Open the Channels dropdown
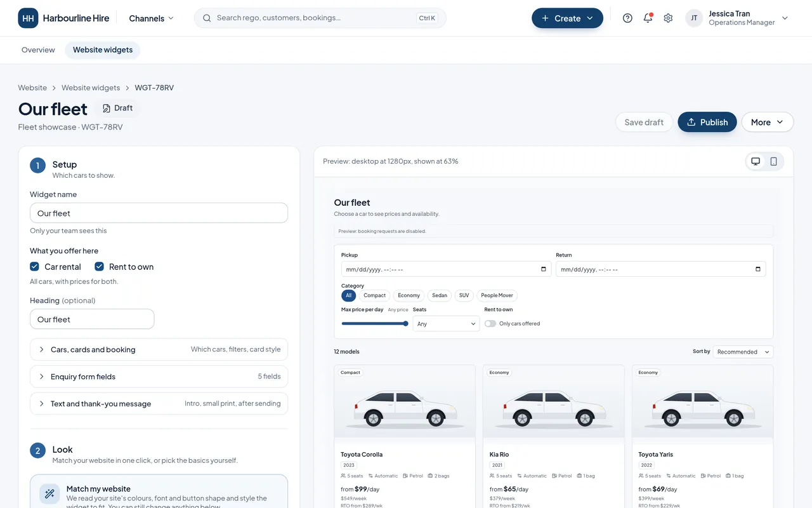This screenshot has width=812, height=508. click(x=151, y=18)
